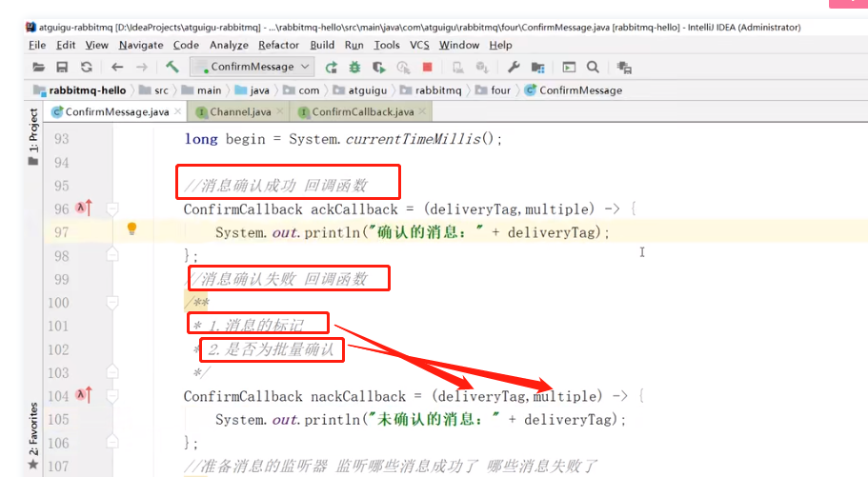Open the Edit menu
This screenshot has width=868, height=477.
click(66, 45)
